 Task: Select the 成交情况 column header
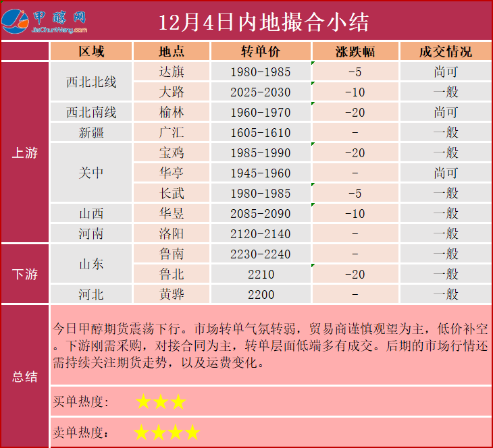pos(446,52)
